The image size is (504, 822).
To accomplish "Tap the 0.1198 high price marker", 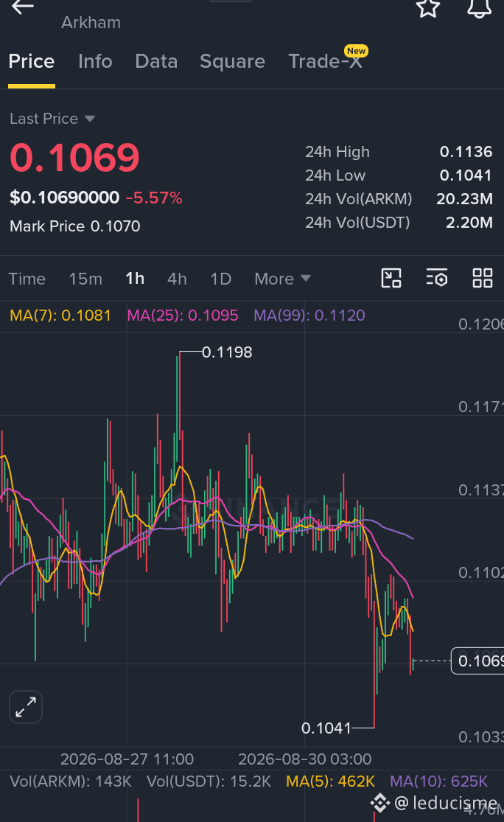I will pos(227,352).
